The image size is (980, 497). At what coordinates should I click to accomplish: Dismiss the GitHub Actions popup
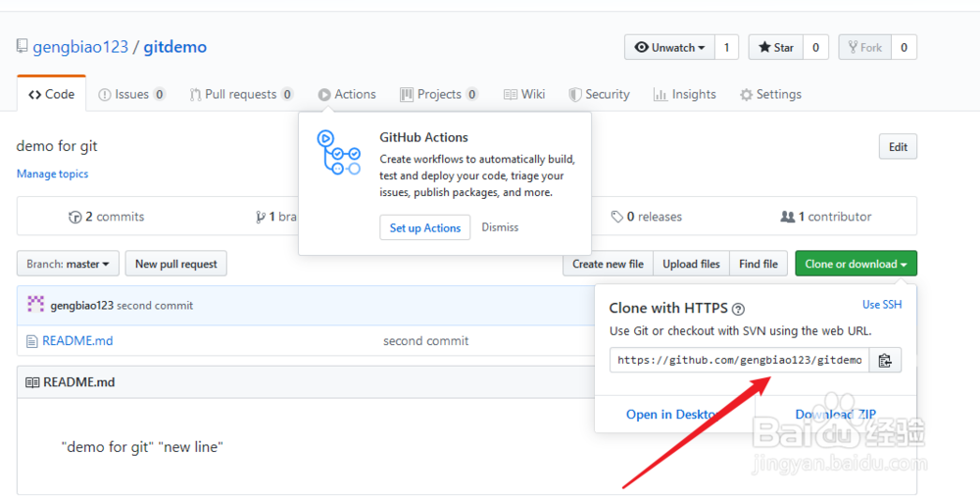pos(500,227)
